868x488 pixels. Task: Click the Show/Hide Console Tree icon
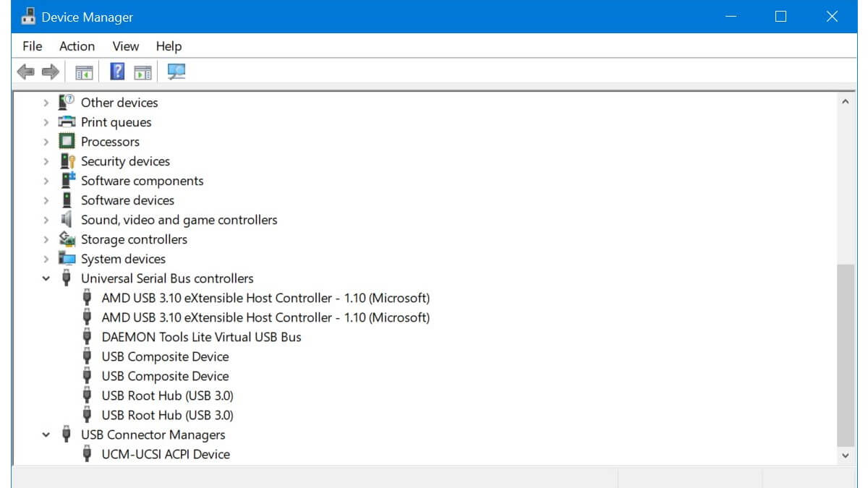[85, 72]
